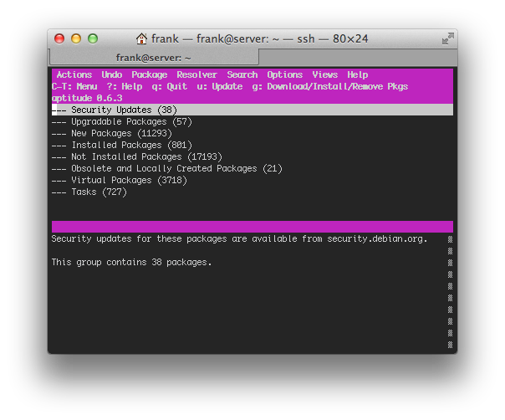Click the 'C-T: Menu' shortcut hint
The image size is (505, 420).
(74, 87)
